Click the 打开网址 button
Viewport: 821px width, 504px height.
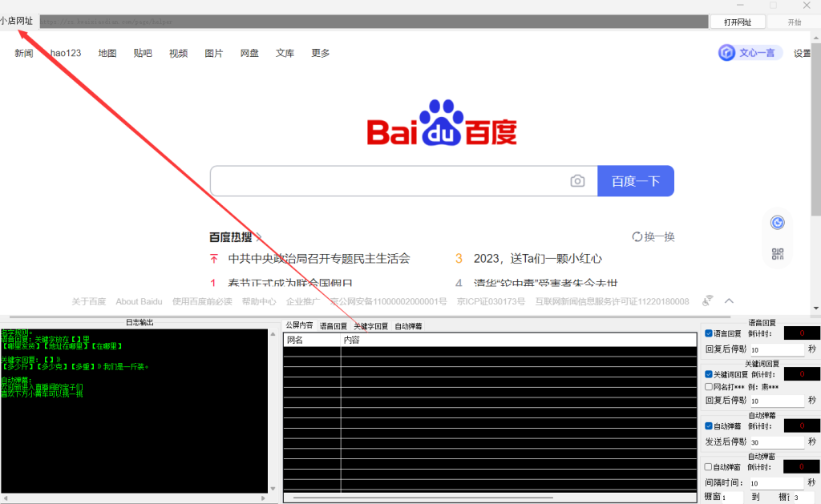[x=737, y=22]
